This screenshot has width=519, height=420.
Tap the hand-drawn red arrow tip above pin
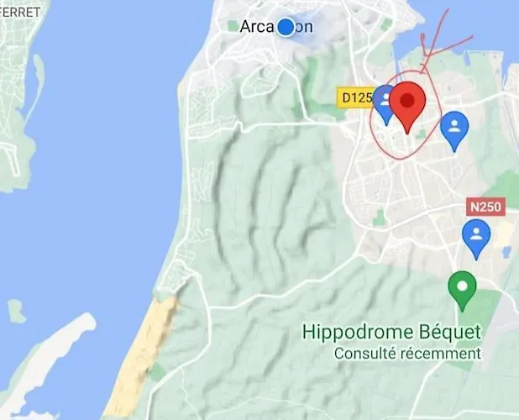click(x=422, y=71)
